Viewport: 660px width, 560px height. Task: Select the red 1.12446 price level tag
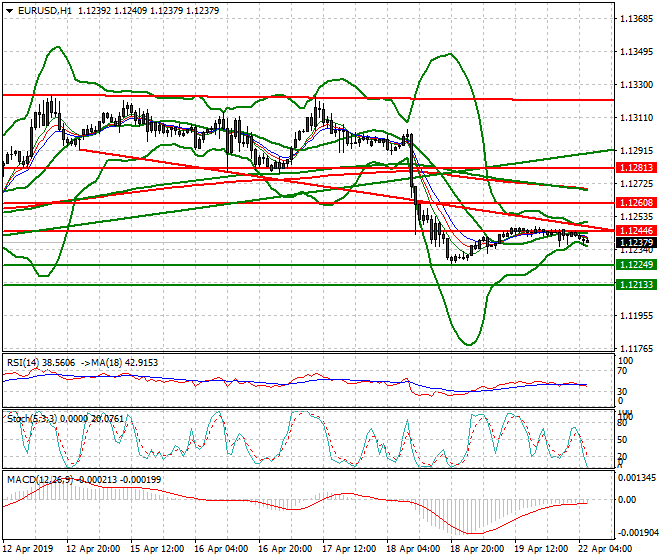[x=636, y=230]
